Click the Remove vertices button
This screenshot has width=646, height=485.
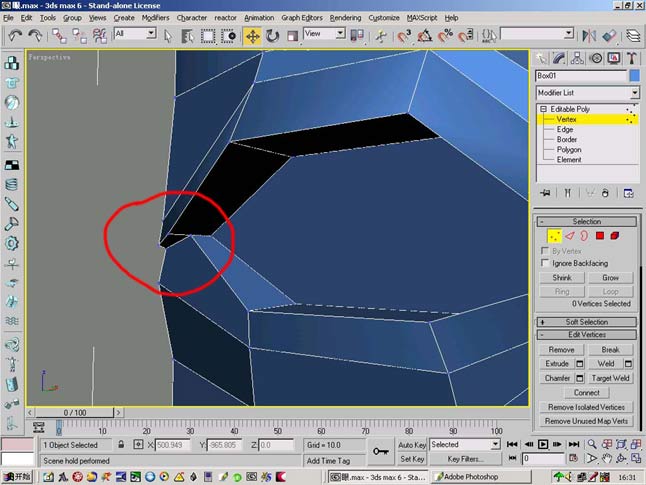pos(561,349)
